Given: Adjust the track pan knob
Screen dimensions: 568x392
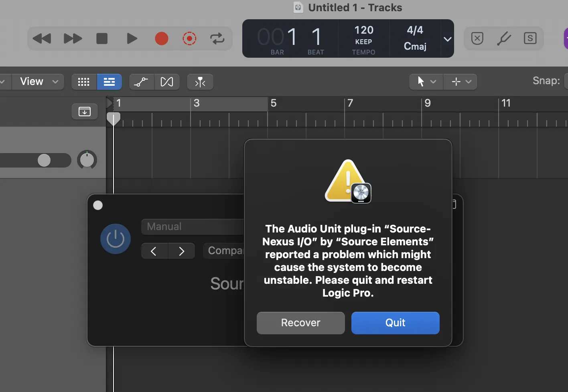Looking at the screenshot, I should pos(87,160).
